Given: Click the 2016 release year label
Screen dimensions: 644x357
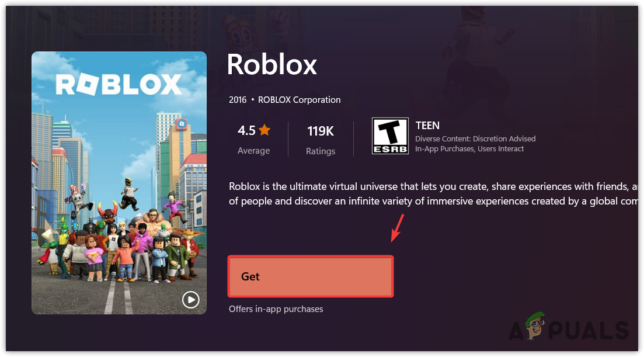Looking at the screenshot, I should point(238,99).
